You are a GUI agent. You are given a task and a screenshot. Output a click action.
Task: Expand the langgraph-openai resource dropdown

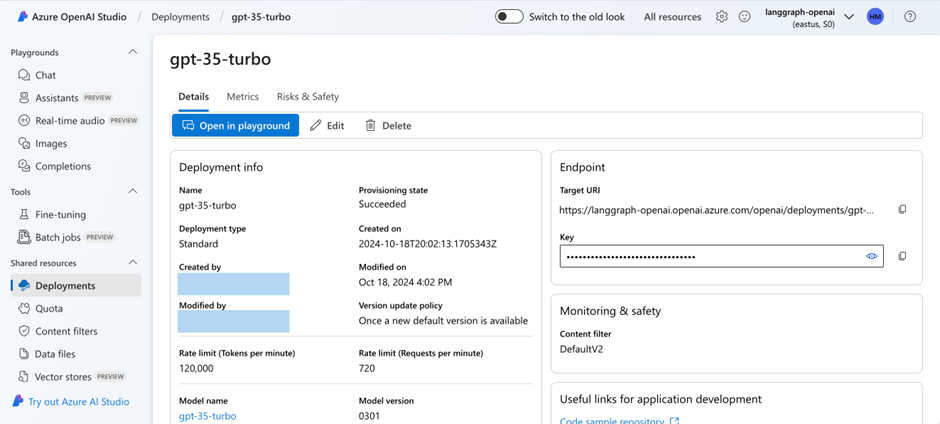[849, 17]
